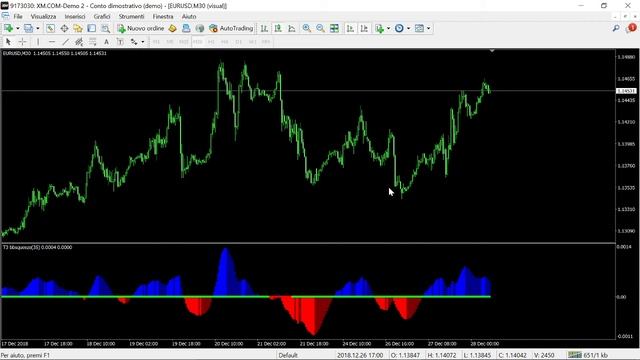
Task: Open the Finestra menu
Action: pyautogui.click(x=163, y=16)
